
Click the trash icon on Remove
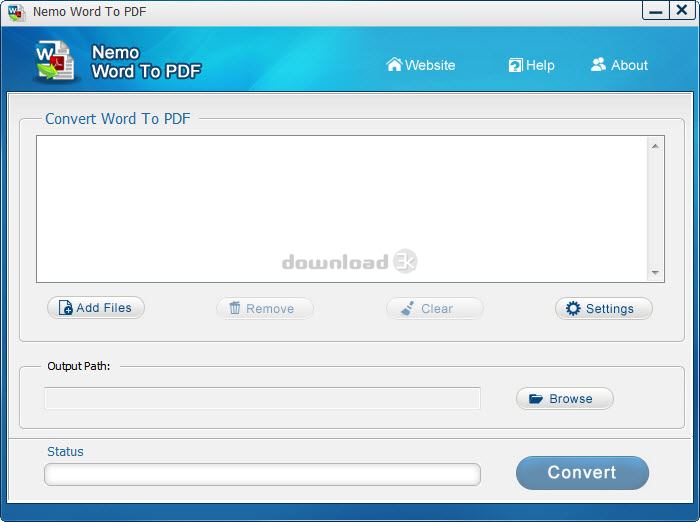(235, 308)
